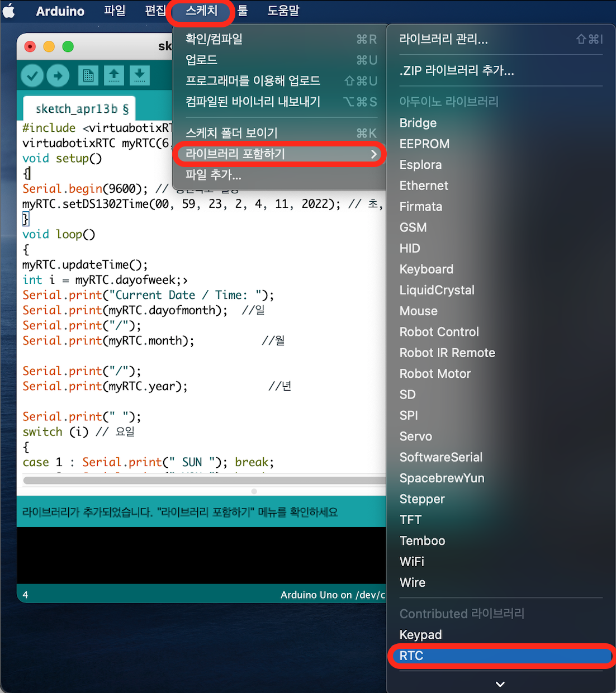616x693 pixels.
Task: Click the console divider handle dot
Action: pyautogui.click(x=254, y=491)
